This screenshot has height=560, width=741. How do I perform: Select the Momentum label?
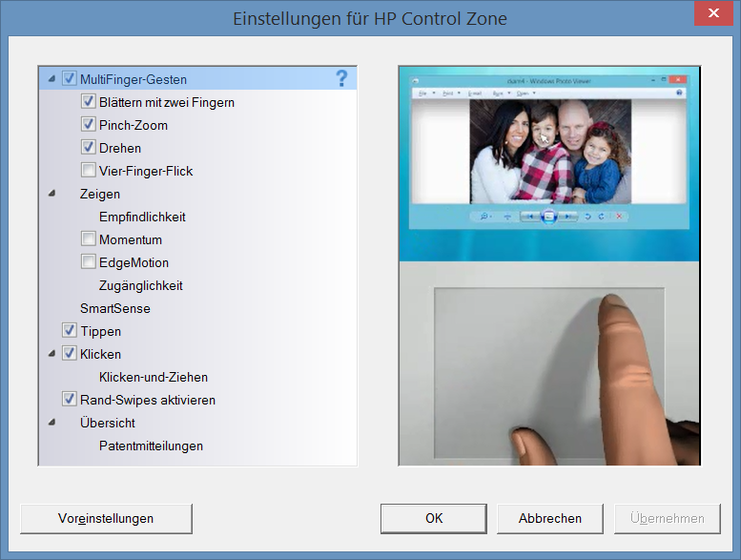point(131,240)
